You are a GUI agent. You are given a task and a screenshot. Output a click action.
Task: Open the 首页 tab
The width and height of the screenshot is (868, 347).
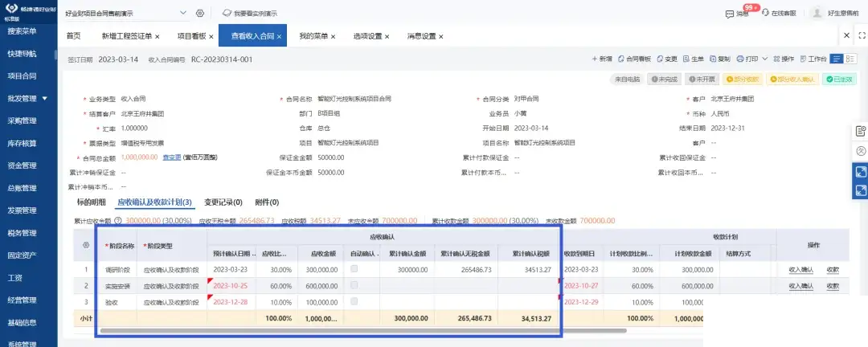click(x=74, y=36)
